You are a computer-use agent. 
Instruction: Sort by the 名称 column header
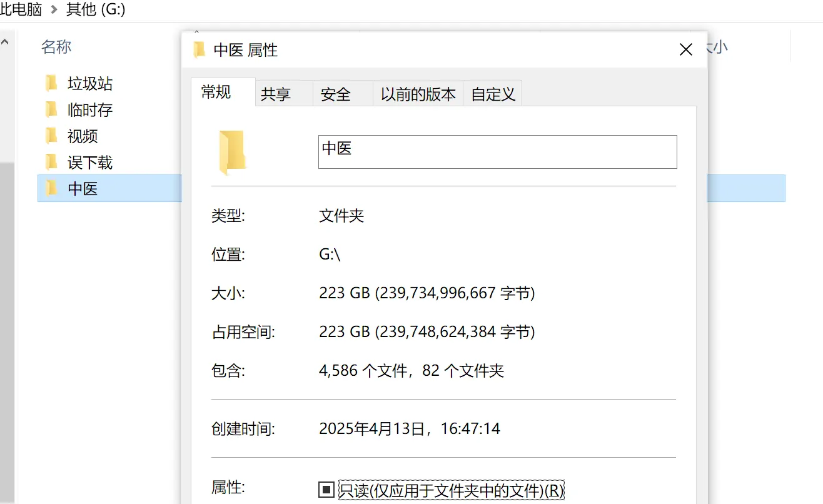click(56, 47)
